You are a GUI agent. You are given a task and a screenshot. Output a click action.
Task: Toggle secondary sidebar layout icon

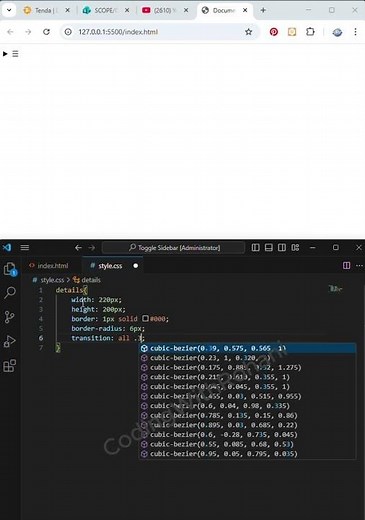(282, 247)
